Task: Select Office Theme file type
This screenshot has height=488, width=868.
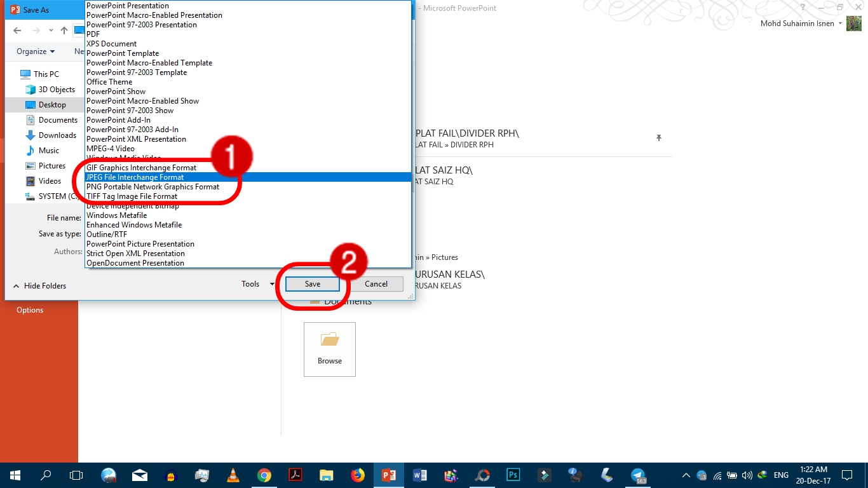Action: pos(248,82)
